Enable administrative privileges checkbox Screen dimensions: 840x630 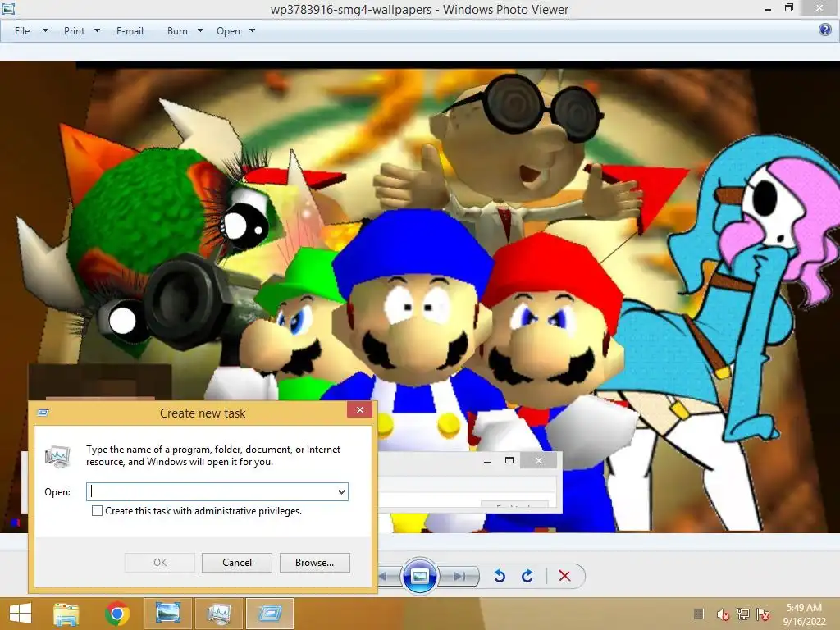pos(97,510)
